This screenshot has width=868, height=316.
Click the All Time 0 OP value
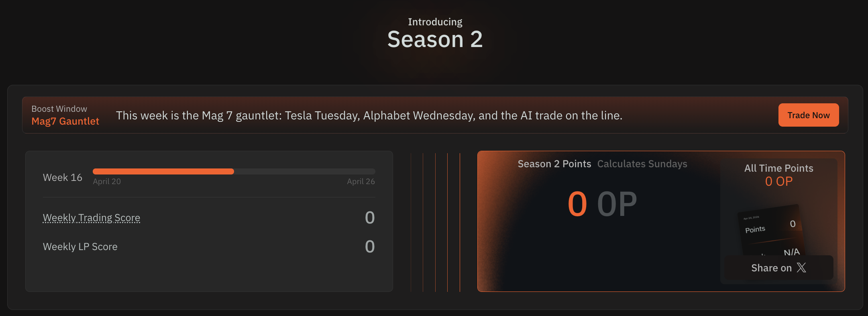click(x=778, y=182)
